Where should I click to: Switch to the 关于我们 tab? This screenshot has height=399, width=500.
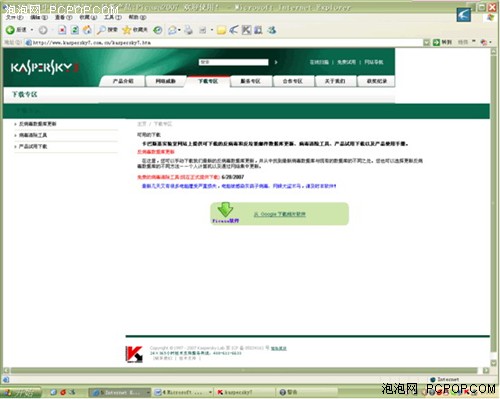click(335, 81)
